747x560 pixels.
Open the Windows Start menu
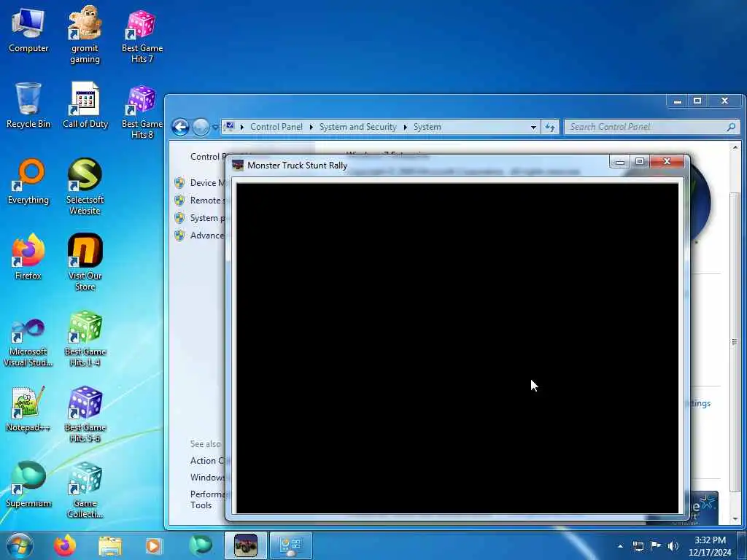point(20,545)
